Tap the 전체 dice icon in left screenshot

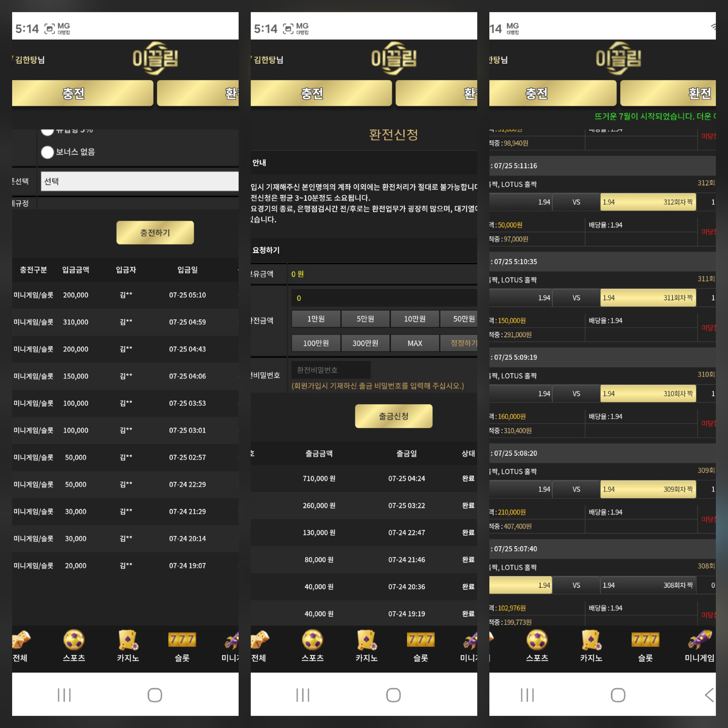pos(21,640)
